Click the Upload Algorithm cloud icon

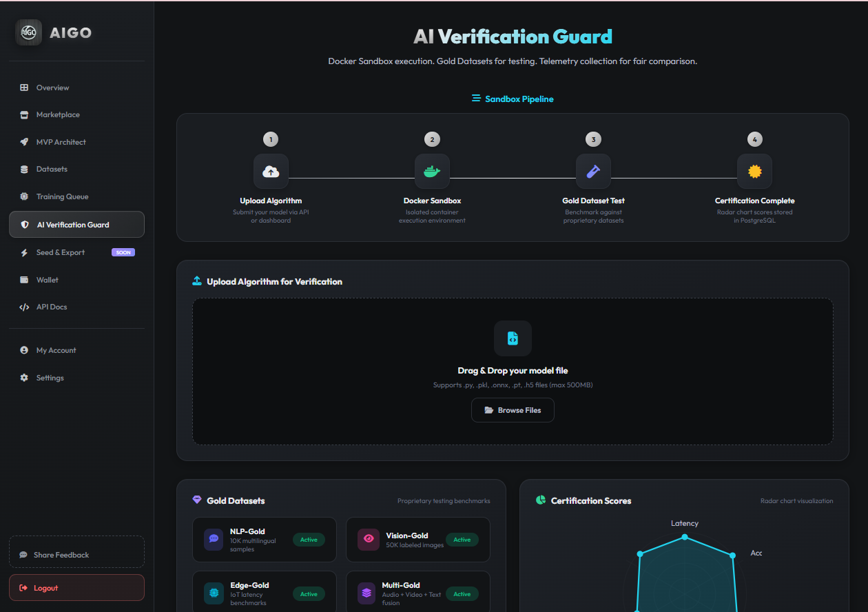point(271,171)
